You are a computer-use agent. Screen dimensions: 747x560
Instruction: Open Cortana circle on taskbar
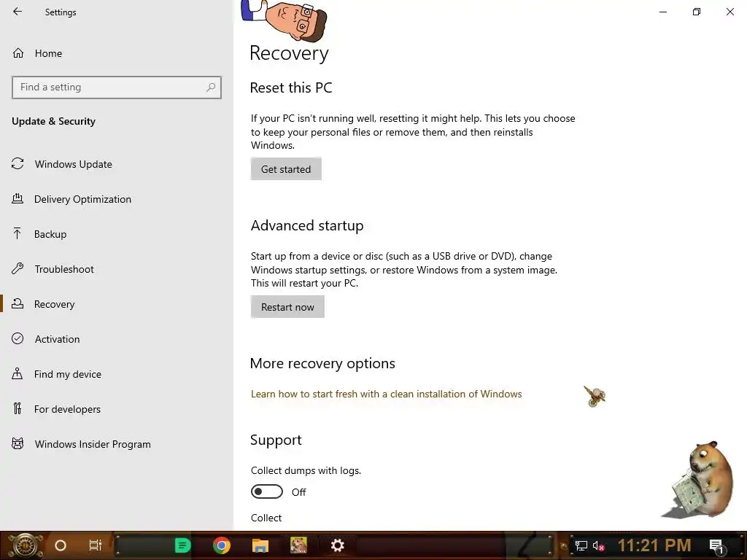tap(61, 545)
